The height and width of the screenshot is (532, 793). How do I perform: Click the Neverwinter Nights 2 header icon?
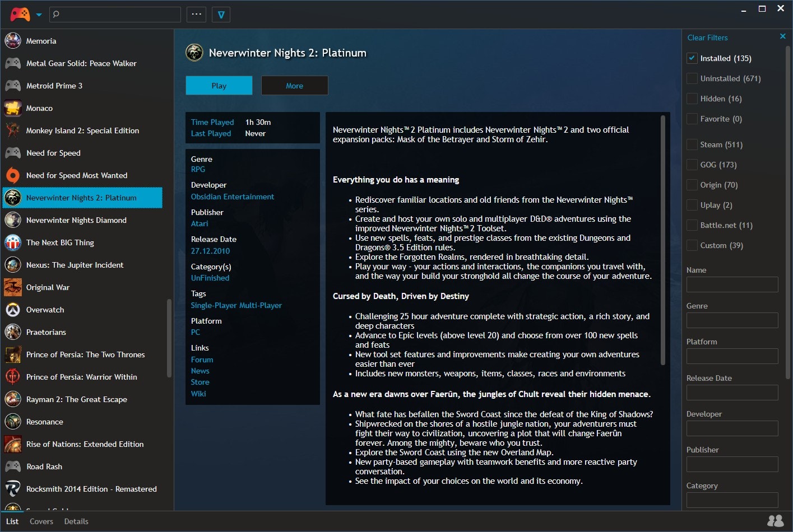point(194,52)
